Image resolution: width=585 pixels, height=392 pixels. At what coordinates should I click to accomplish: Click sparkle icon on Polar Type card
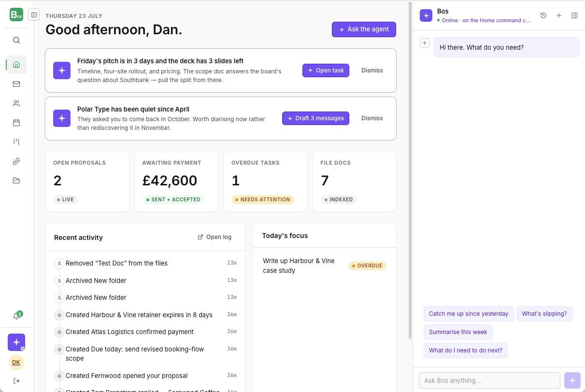point(62,118)
